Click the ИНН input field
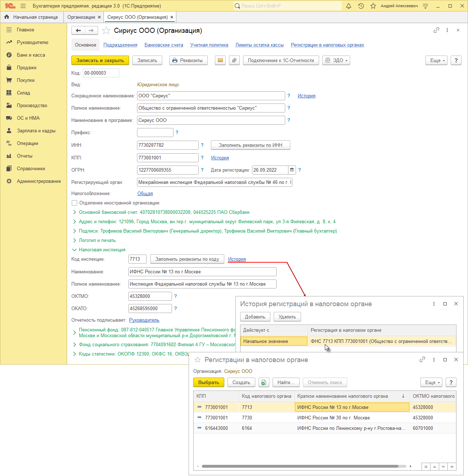Screen dimensions: 468x476 [x=168, y=145]
